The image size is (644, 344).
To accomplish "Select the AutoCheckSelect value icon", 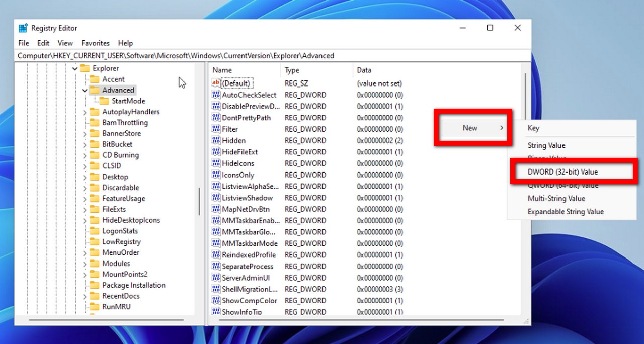I will [x=216, y=95].
